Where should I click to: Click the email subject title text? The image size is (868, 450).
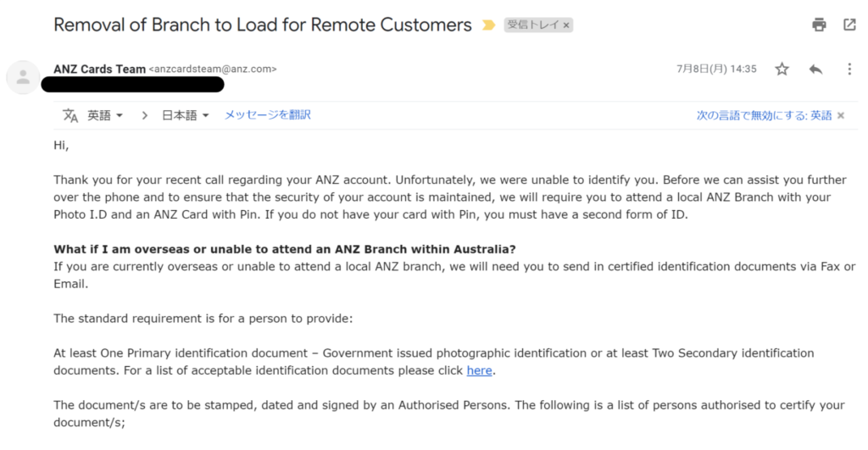click(262, 25)
